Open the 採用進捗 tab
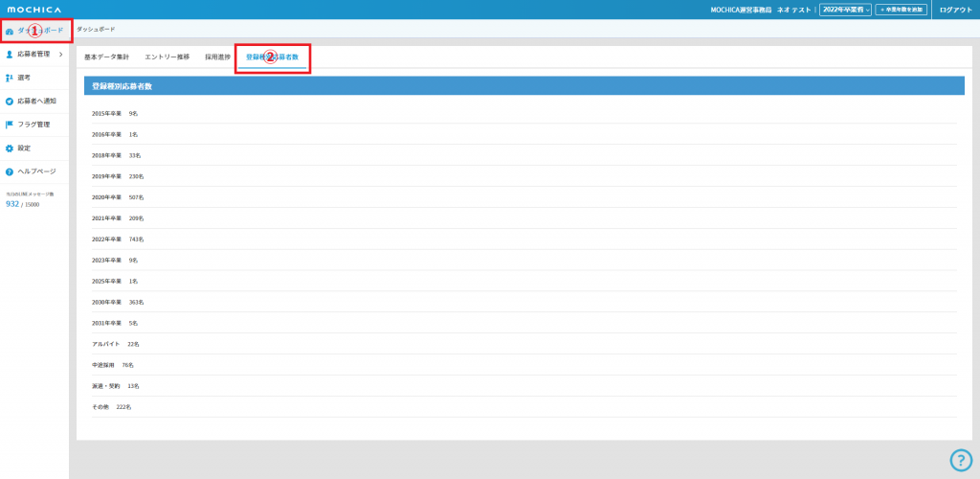This screenshot has width=980, height=479. [217, 57]
